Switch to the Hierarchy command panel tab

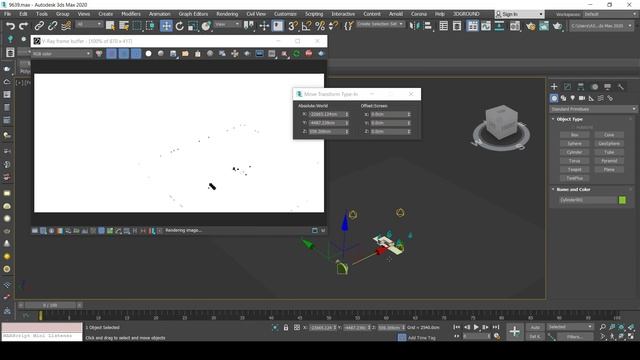coord(581,87)
